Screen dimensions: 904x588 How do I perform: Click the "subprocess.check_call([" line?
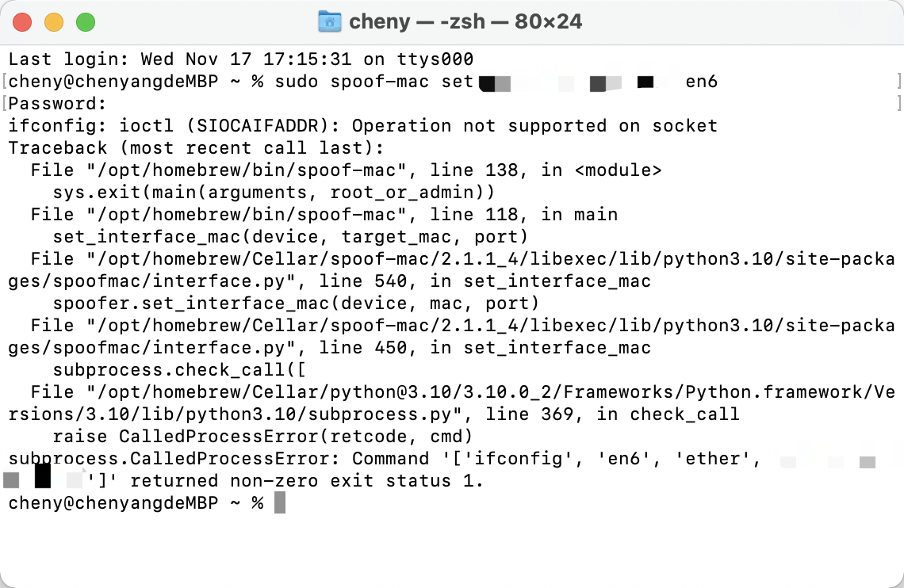[x=179, y=370]
